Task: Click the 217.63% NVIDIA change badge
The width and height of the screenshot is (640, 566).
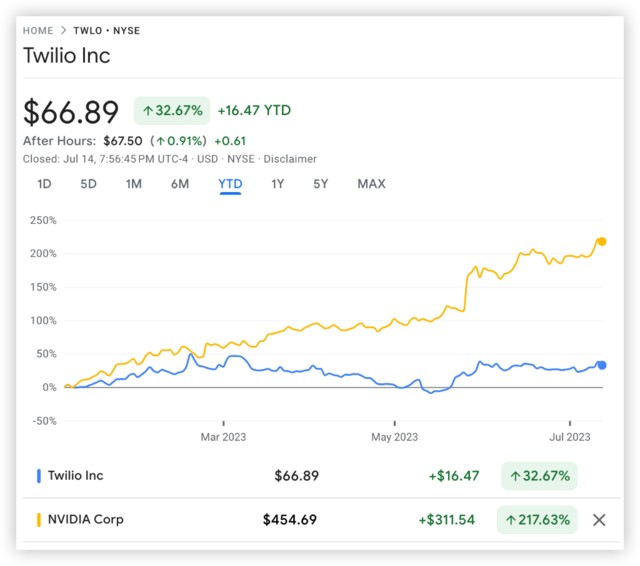Action: click(x=538, y=520)
